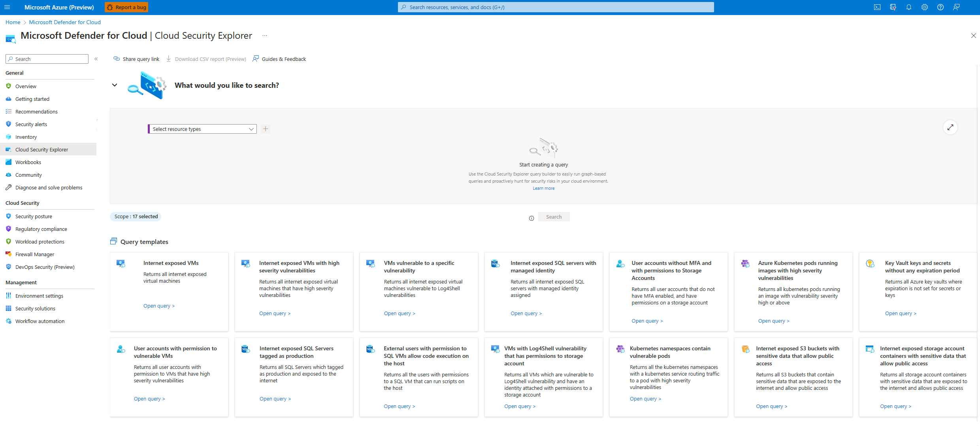
Task: Click the Recommendations menu item
Action: 36,111
